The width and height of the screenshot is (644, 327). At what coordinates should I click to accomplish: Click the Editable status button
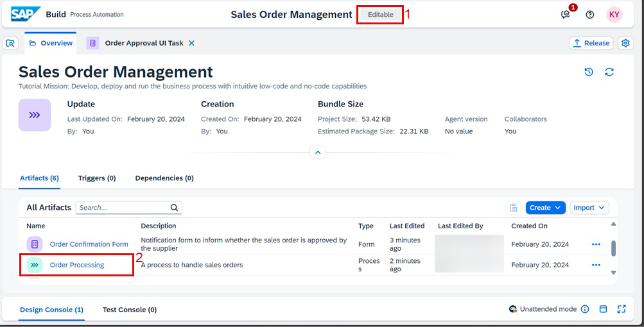380,15
